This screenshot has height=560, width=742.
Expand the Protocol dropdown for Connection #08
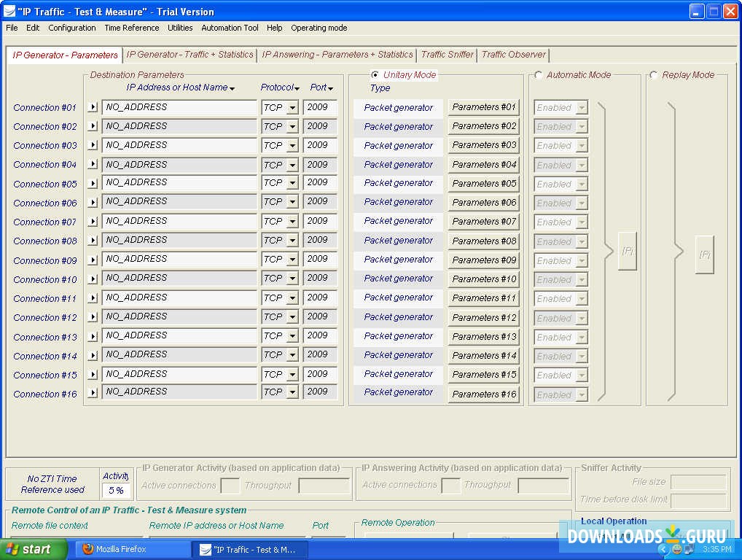(x=292, y=241)
